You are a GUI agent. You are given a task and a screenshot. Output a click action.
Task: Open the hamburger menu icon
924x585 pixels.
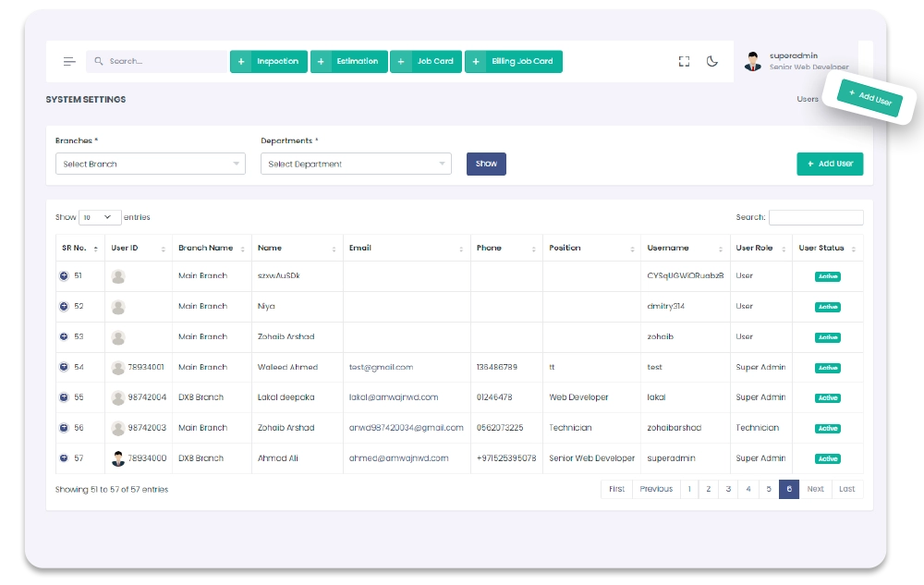tap(68, 61)
